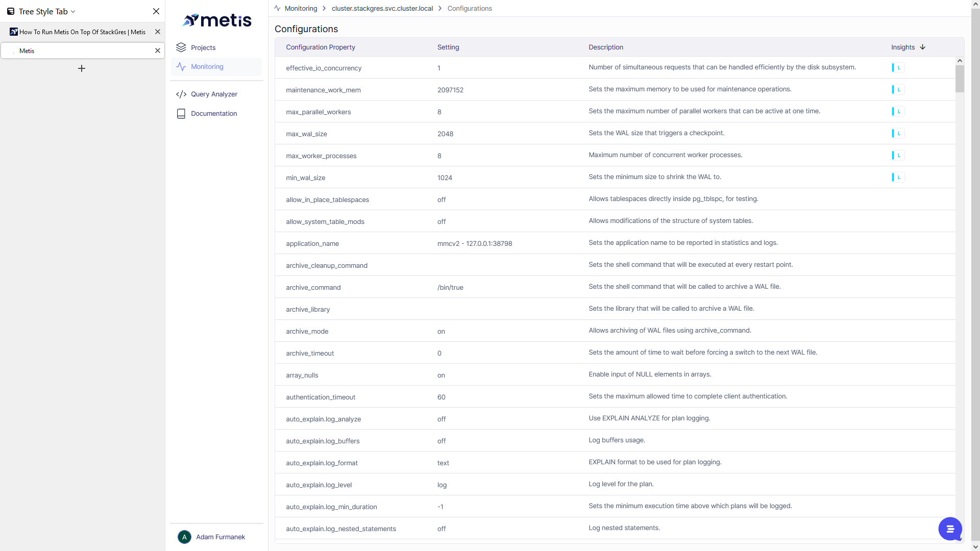This screenshot has width=980, height=551.
Task: Select the allow_in_place_tablespaces property
Action: pyautogui.click(x=327, y=199)
